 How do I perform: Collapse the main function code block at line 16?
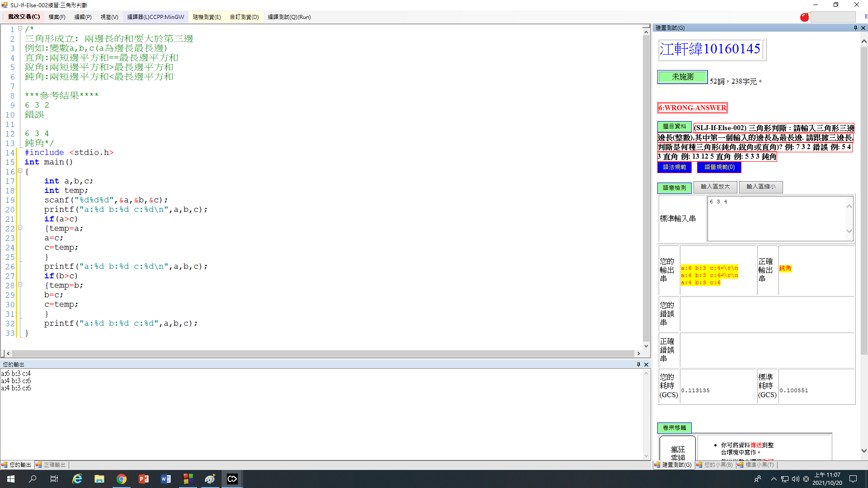point(20,171)
